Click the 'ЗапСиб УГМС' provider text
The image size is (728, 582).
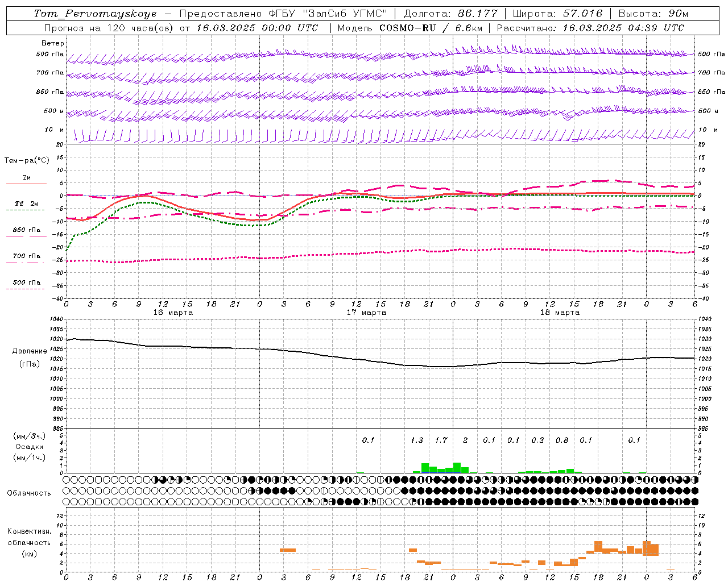[346, 14]
